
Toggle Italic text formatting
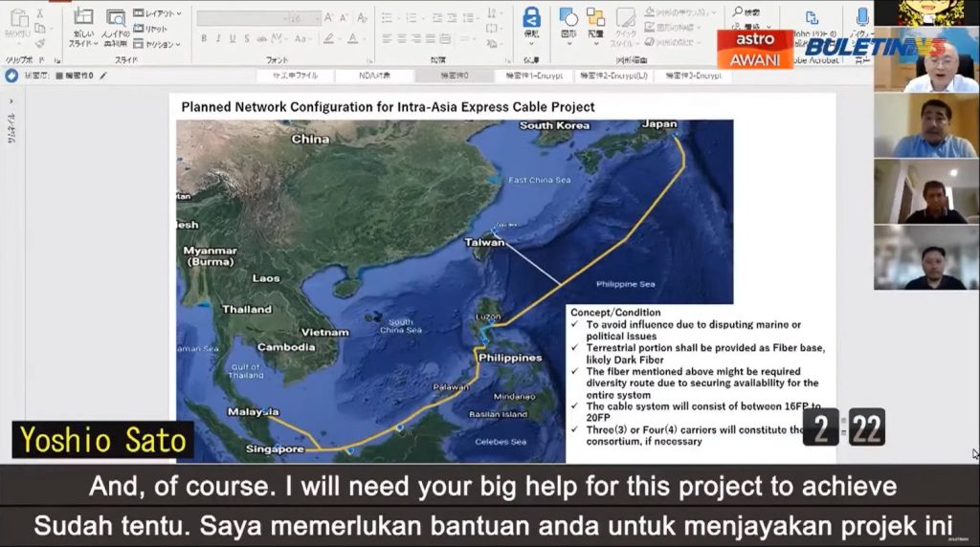pyautogui.click(x=218, y=38)
